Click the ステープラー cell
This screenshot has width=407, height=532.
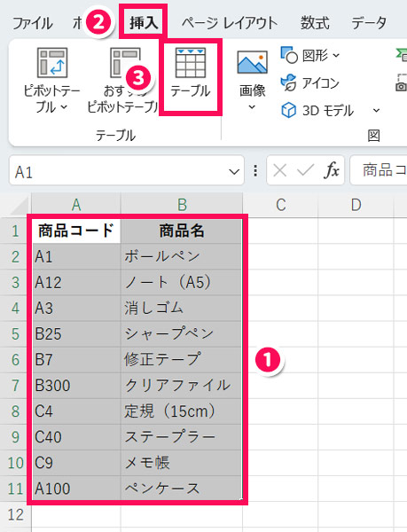coord(182,437)
